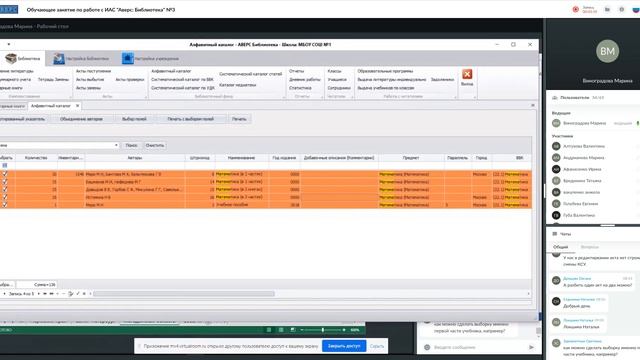Click the Закрыть доступ button
The height and width of the screenshot is (360, 640).
point(344,346)
